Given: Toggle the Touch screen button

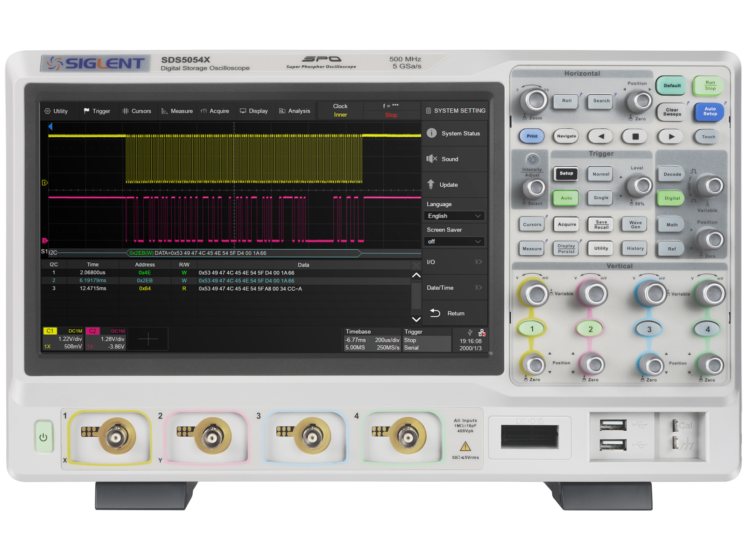Looking at the screenshot, I should 708,137.
